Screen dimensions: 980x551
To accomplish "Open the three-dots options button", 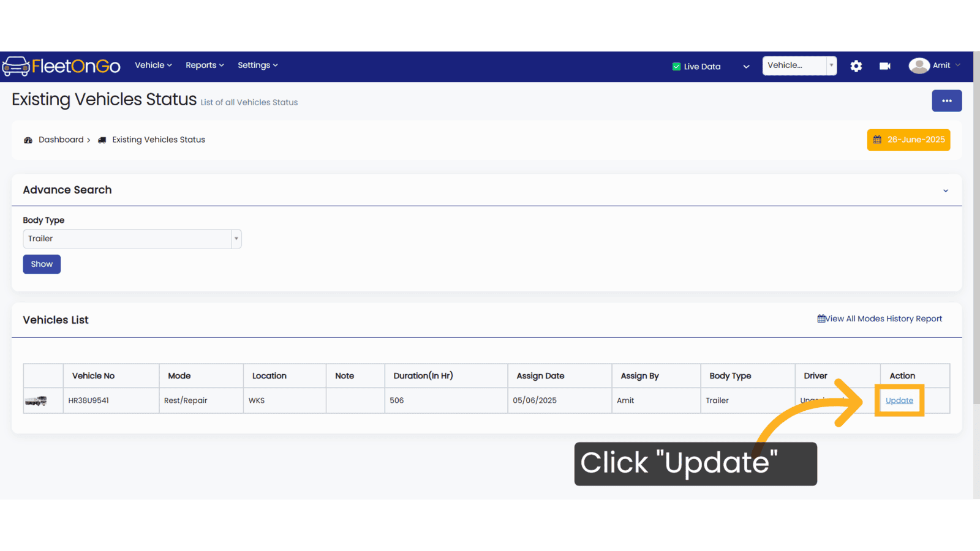I will pyautogui.click(x=947, y=101).
